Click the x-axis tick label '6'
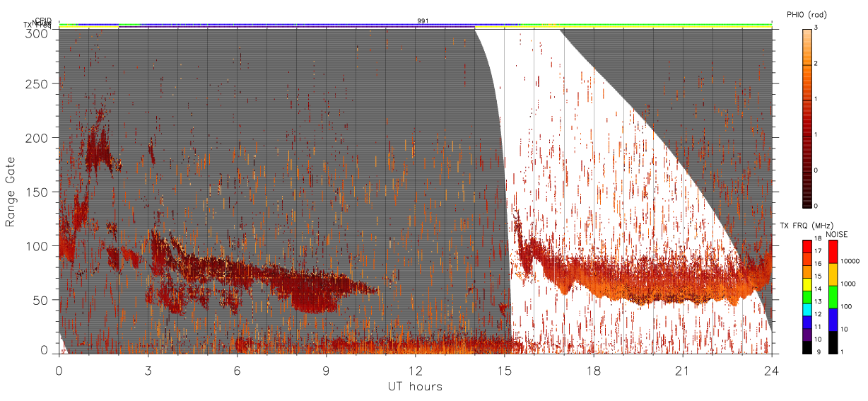This screenshot has height=401, width=868. coord(237,371)
